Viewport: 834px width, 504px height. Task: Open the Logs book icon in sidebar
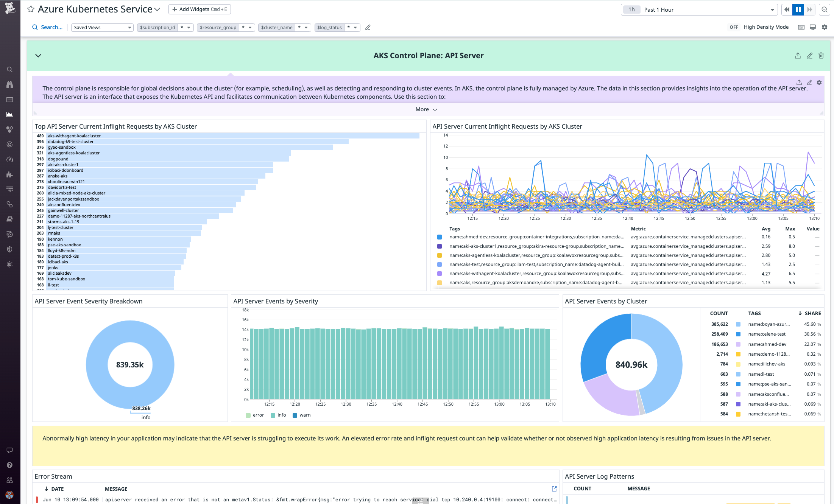[x=9, y=219]
